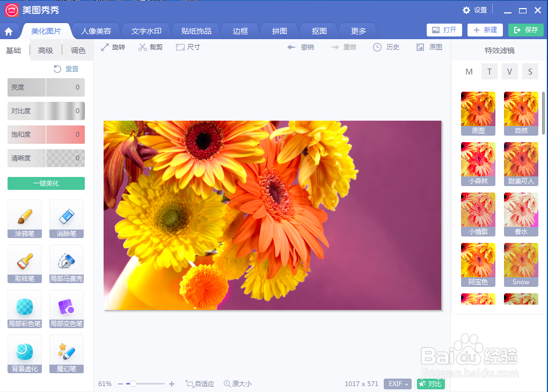Select the 高级 advanced subtab
Screen dimensions: 548x392
[46, 50]
